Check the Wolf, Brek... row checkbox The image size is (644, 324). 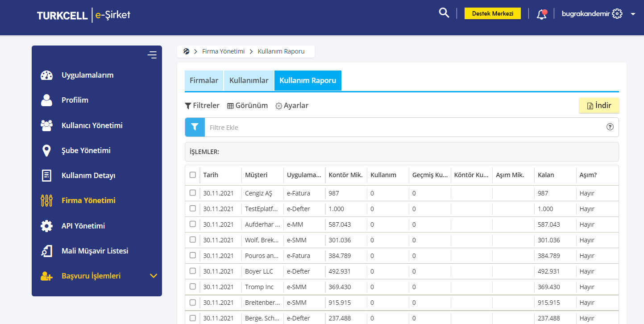click(x=193, y=240)
